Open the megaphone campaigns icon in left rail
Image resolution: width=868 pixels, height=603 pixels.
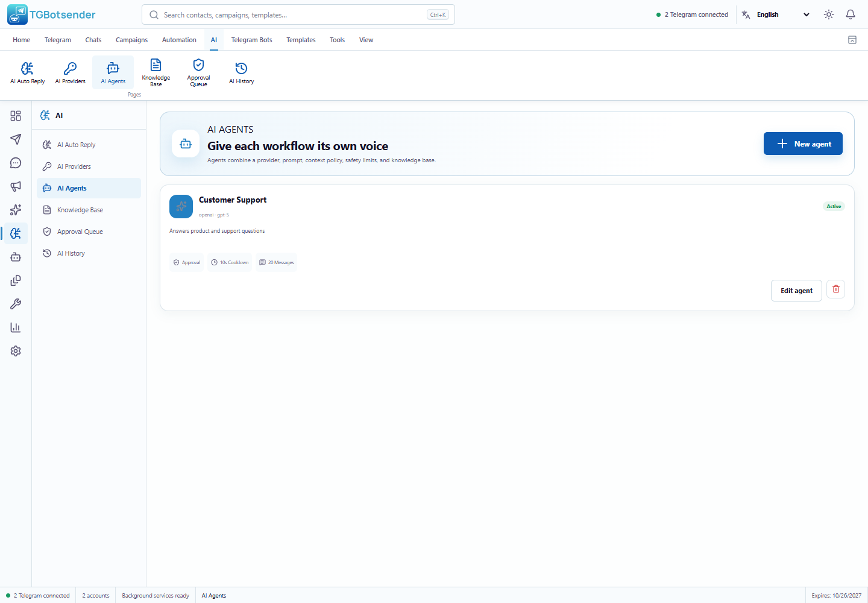16,186
